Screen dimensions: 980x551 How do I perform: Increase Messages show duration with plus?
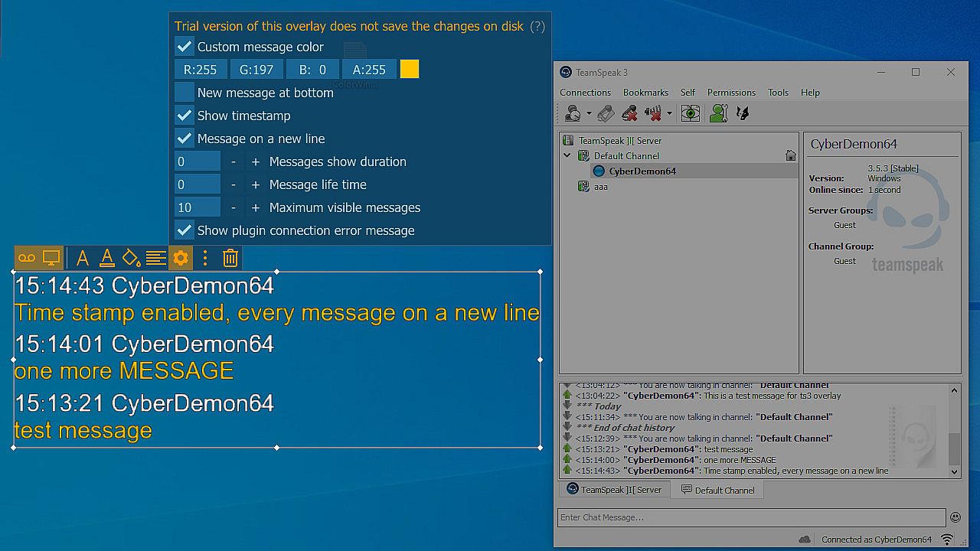256,161
